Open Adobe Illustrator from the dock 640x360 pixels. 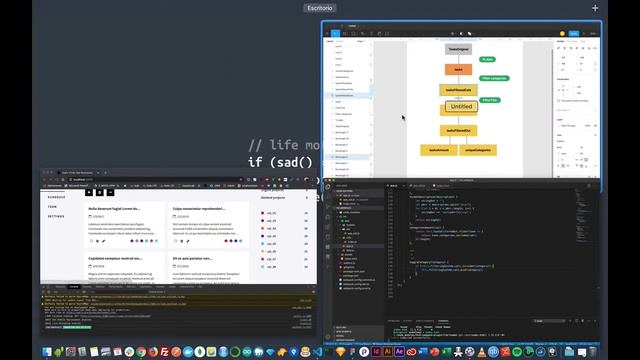coord(387,351)
